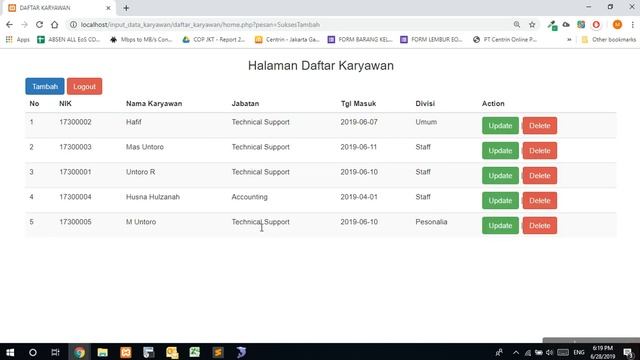
Task: Select the DAFTAR KARYAWAN browser tab
Action: [59, 8]
